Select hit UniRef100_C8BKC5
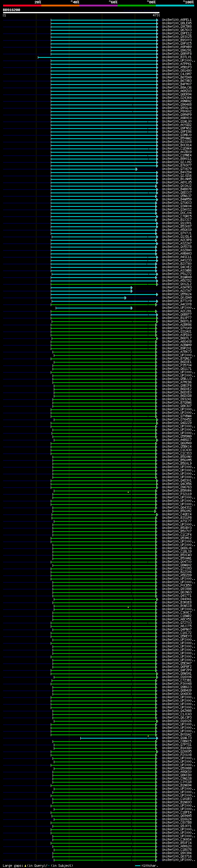Viewport: 197px width, 868px height. click(176, 741)
